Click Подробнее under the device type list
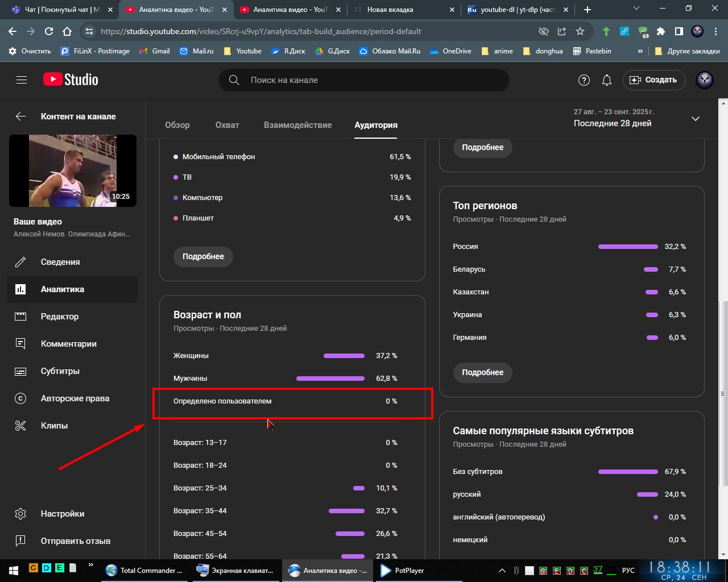This screenshot has height=582, width=728. 203,256
